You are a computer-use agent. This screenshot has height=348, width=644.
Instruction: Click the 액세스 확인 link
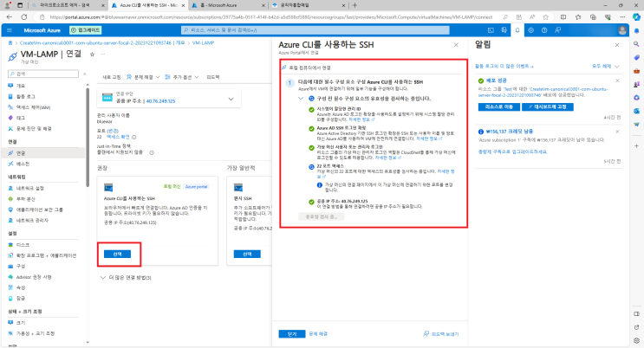118,137
